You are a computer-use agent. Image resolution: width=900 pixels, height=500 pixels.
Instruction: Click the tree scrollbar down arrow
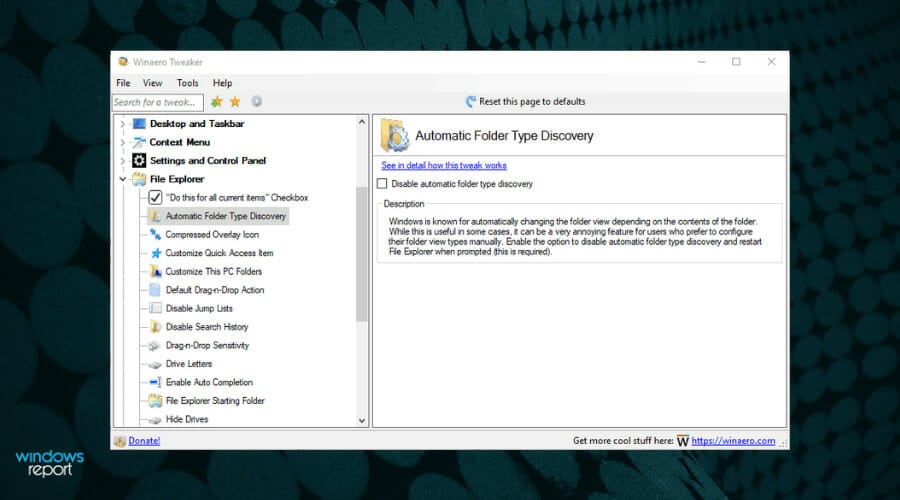pyautogui.click(x=362, y=420)
